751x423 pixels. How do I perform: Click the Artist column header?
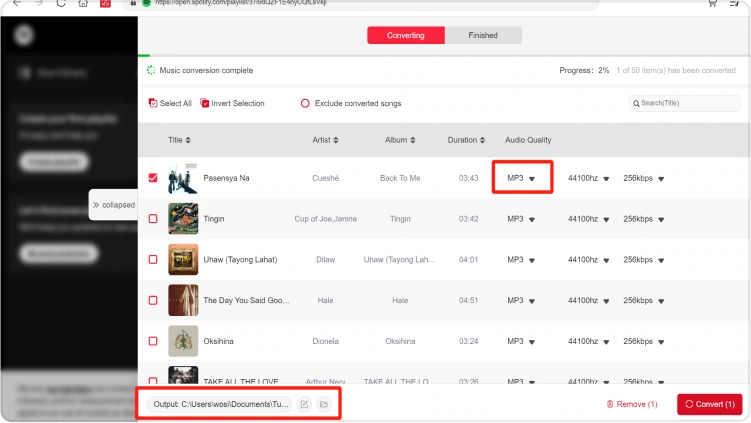(x=325, y=140)
